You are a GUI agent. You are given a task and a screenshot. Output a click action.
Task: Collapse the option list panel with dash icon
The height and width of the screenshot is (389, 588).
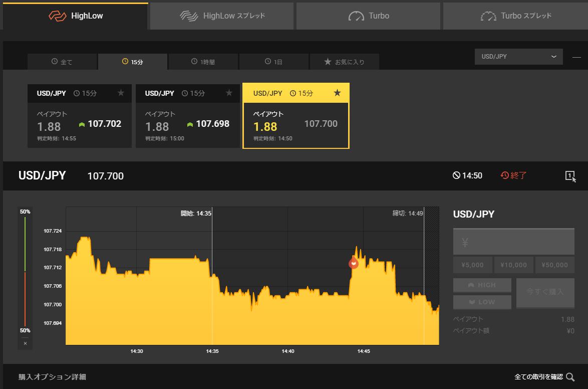click(577, 57)
